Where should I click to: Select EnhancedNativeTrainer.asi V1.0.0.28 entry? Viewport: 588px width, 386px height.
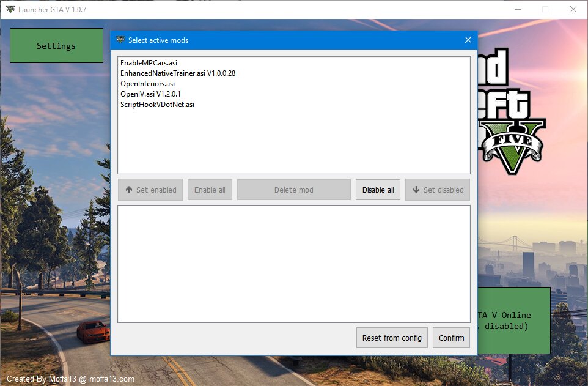click(x=177, y=73)
